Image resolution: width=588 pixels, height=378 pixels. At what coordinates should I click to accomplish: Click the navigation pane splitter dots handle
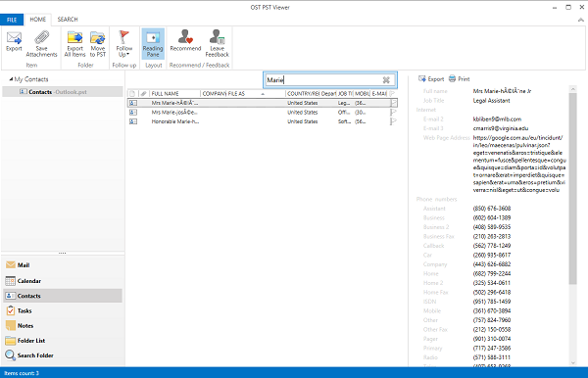(x=63, y=254)
